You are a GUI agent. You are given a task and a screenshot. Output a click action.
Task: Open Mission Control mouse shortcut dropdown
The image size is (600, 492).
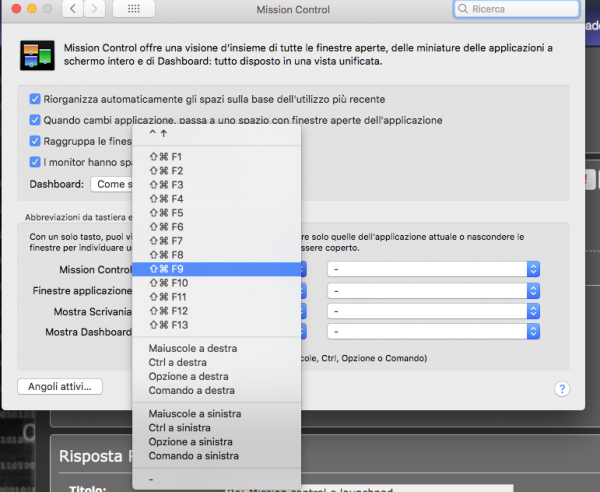pos(434,269)
